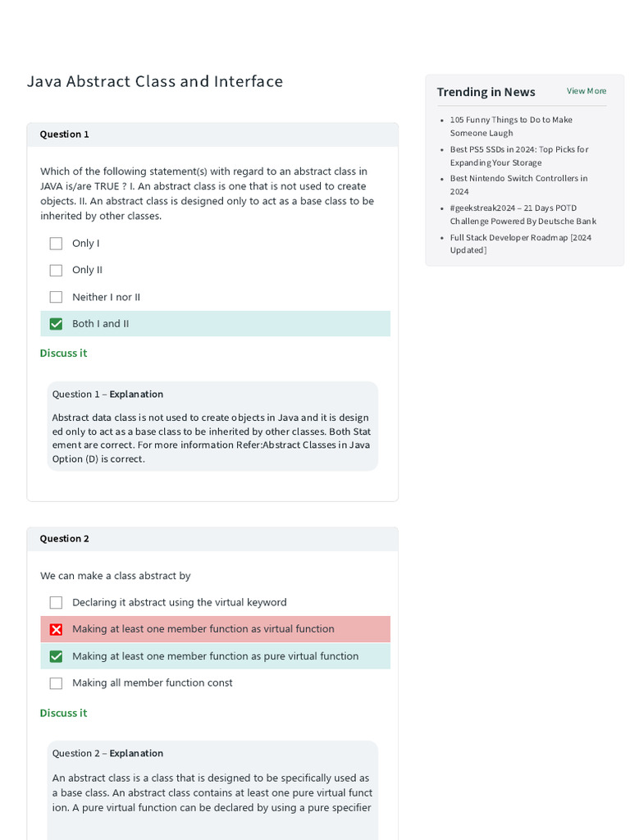Viewport: 630px width, 840px height.
Task: Click the 'Question 1' header bar
Action: click(212, 135)
